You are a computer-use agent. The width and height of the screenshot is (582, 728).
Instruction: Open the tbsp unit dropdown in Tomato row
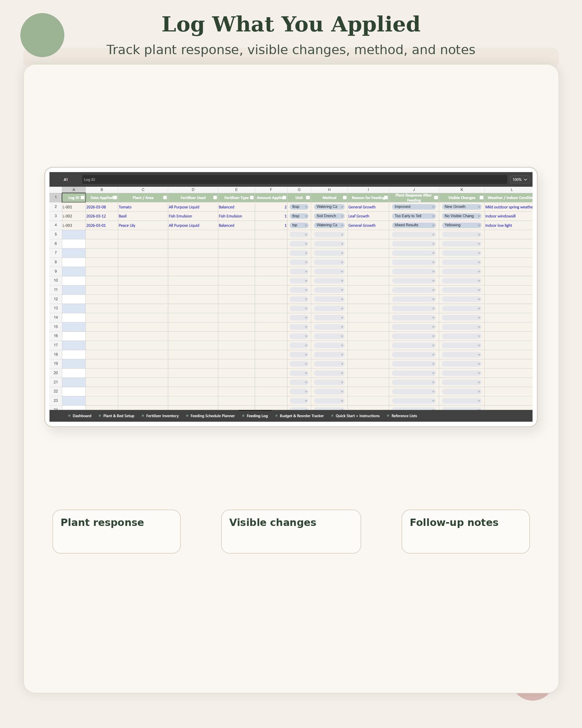(299, 207)
